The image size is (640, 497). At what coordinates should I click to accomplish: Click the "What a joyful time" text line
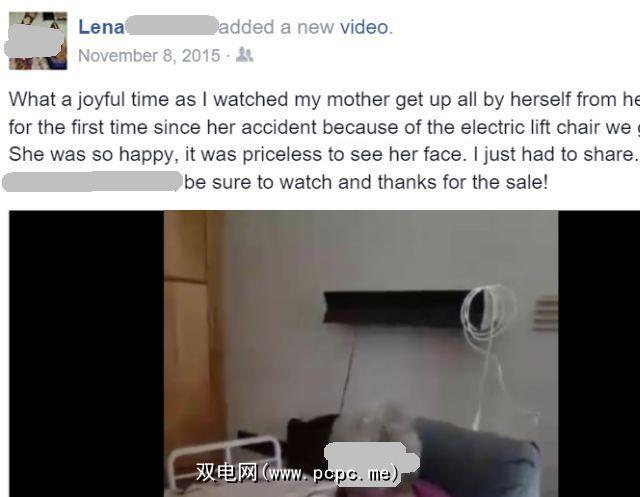[x=324, y=100]
